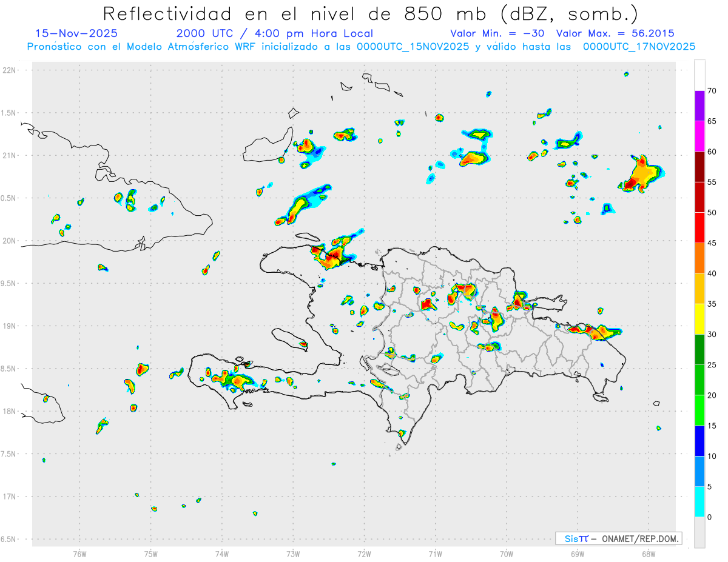728x562 pixels.
Task: Click the gold 35–40 dBZ color bar segment
Action: click(x=699, y=289)
